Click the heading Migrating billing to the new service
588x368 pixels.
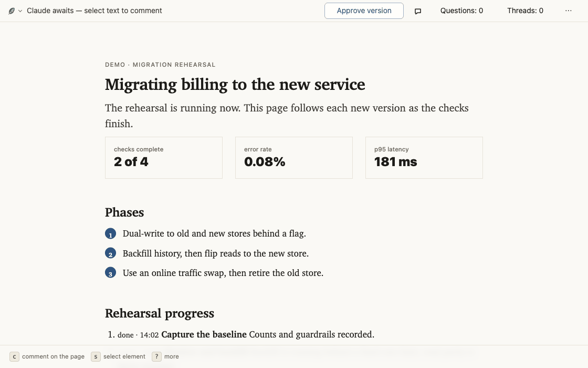(x=235, y=85)
